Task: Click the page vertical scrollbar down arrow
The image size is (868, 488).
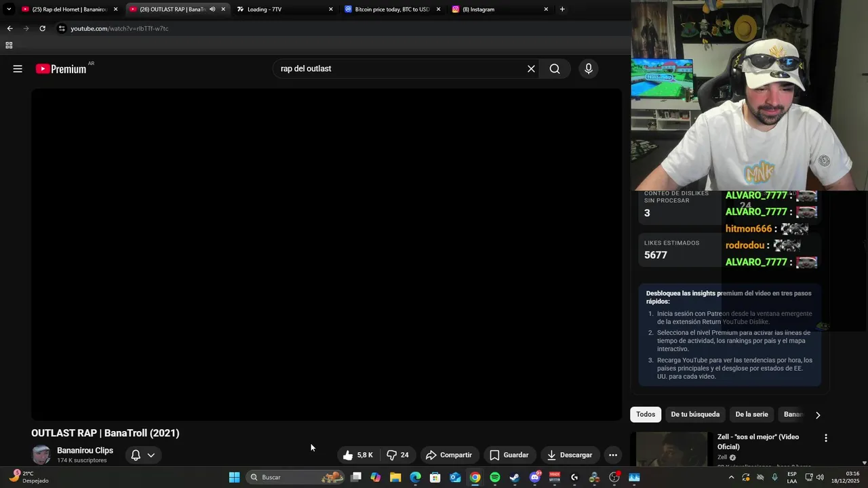Action: click(x=863, y=462)
